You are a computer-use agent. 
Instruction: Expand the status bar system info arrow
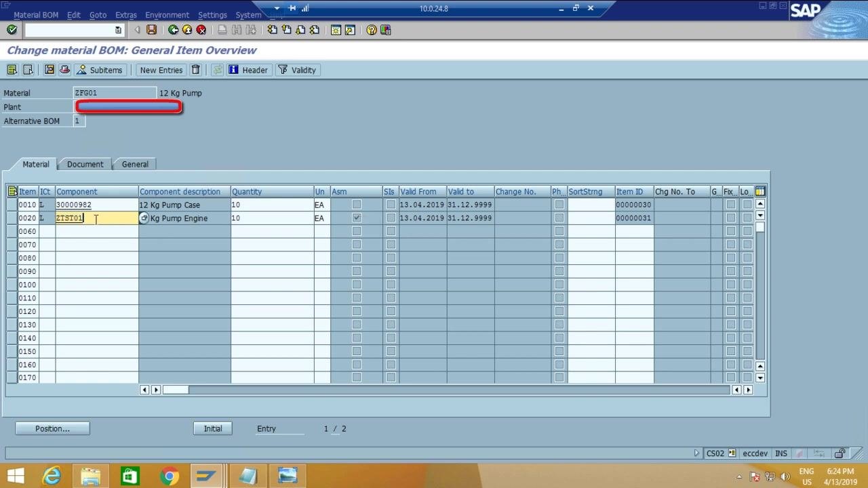696,453
